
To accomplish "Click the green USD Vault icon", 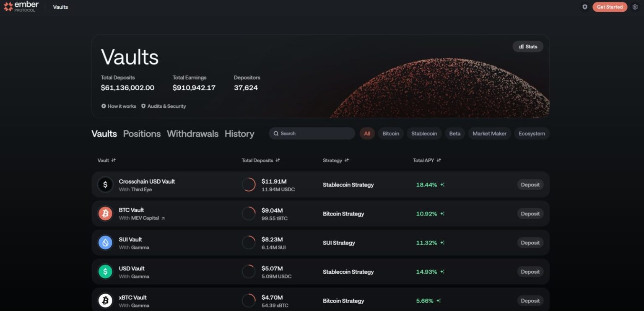I will tap(105, 272).
